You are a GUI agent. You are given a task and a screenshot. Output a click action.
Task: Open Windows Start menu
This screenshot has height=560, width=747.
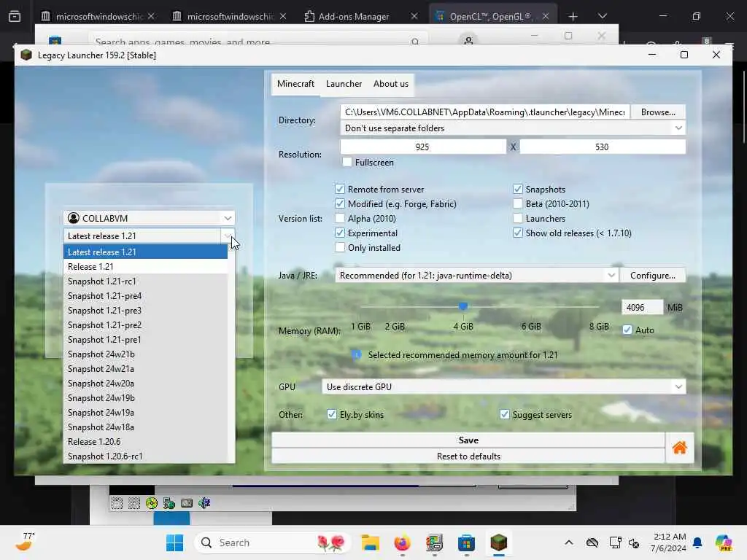coord(175,542)
